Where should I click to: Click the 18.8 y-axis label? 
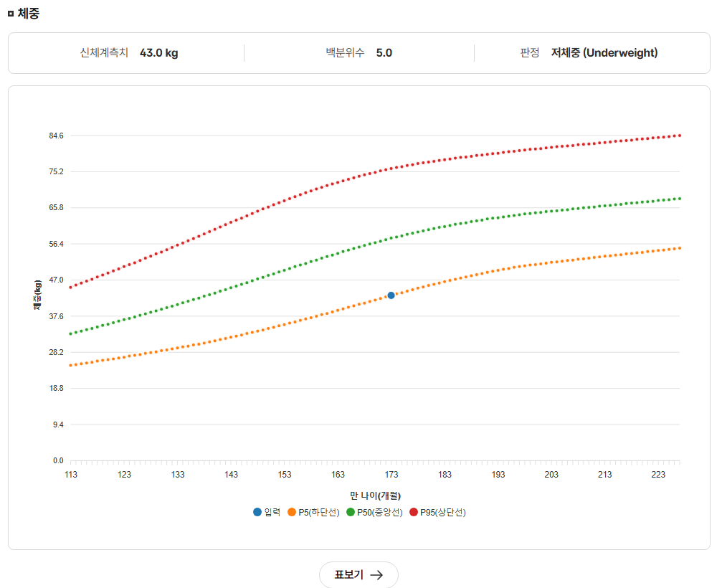coord(56,388)
